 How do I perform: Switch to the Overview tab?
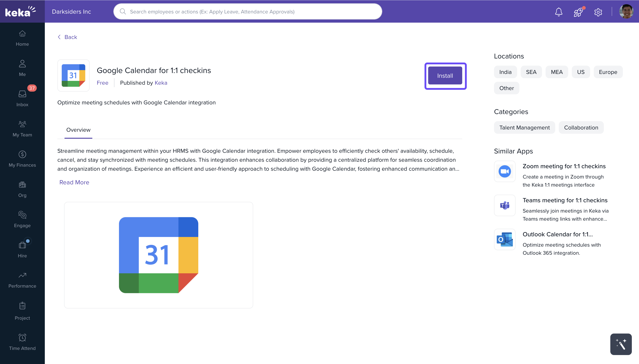(78, 130)
